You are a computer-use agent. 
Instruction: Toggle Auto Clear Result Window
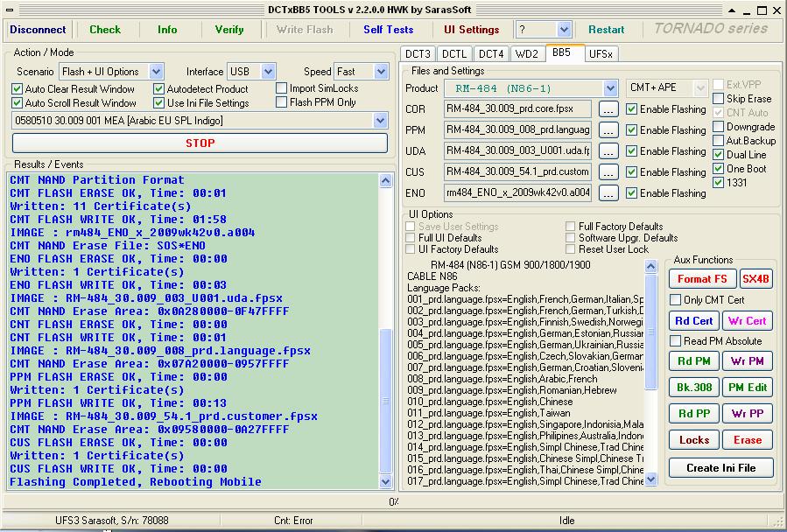tap(17, 89)
